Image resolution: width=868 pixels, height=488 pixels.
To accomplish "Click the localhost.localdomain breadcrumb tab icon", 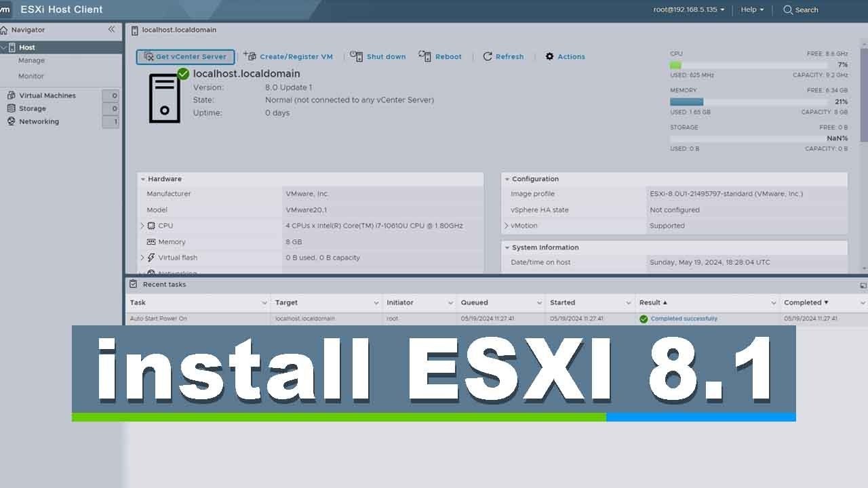I will point(134,30).
